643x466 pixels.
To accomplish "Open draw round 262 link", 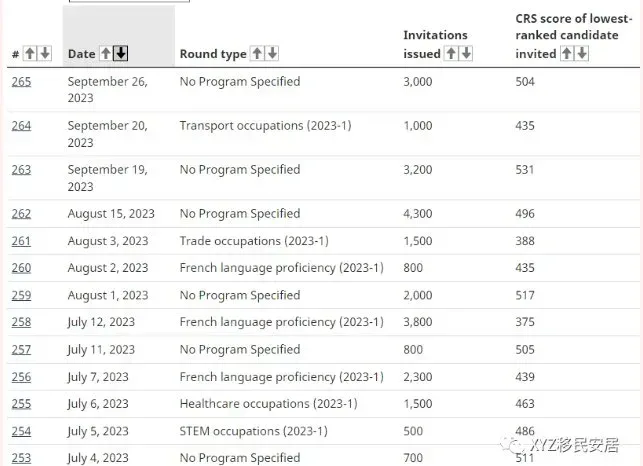I will click(x=21, y=214).
